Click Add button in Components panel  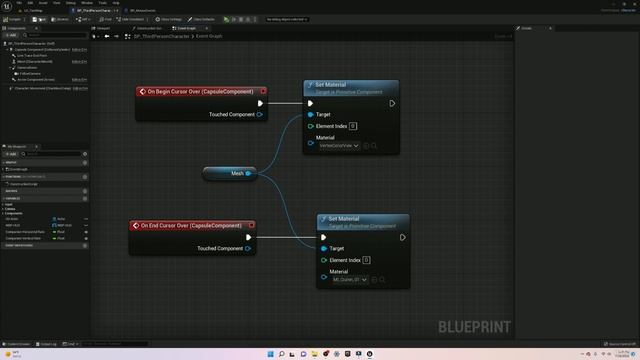coord(11,36)
